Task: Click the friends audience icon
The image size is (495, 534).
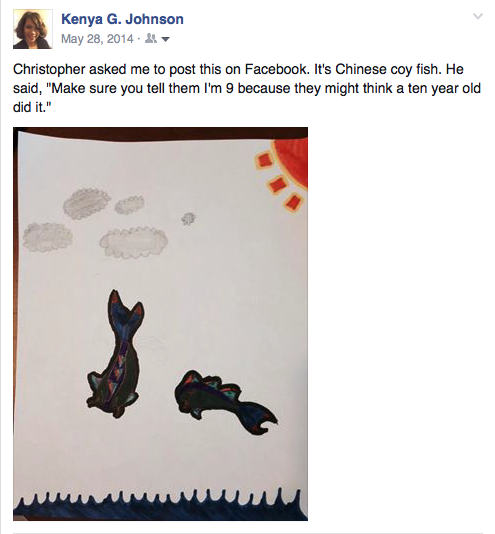Action: (151, 39)
